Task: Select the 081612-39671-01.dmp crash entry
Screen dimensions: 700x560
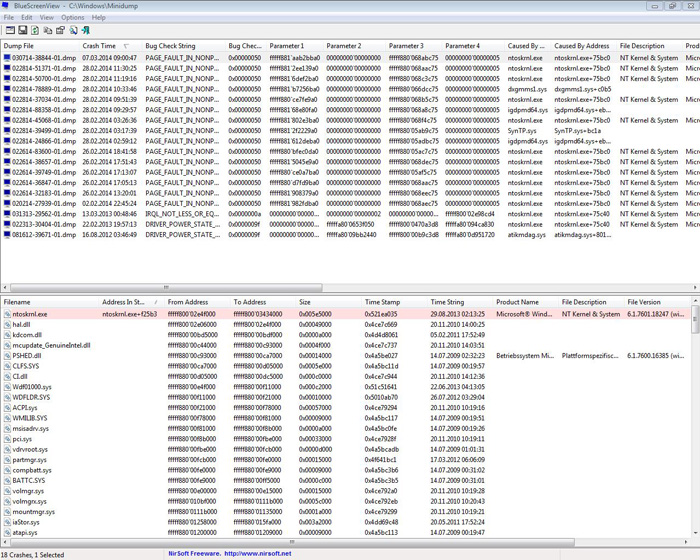Action: click(x=44, y=235)
